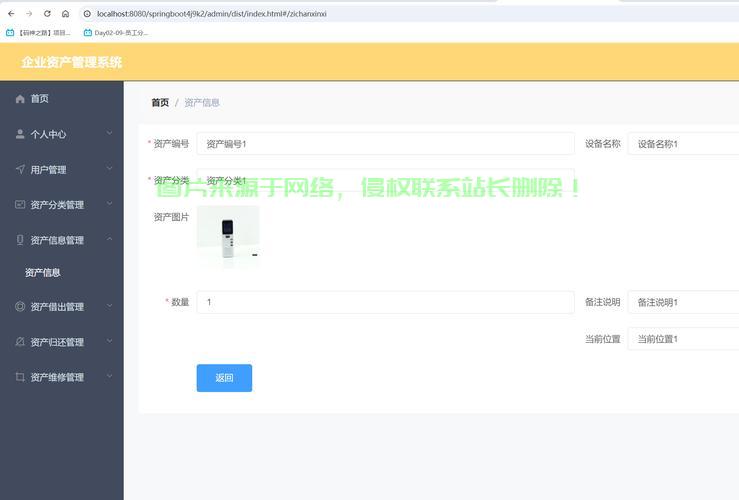Go back using the browser back arrow
Viewport: 739px width, 500px height.
11,14
